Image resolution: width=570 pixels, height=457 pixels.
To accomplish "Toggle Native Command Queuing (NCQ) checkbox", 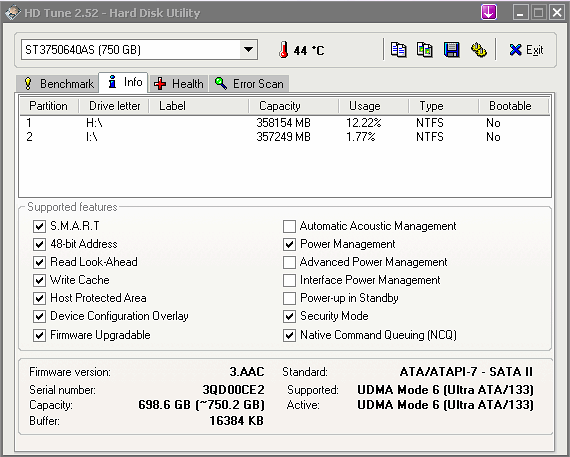I will [x=289, y=335].
